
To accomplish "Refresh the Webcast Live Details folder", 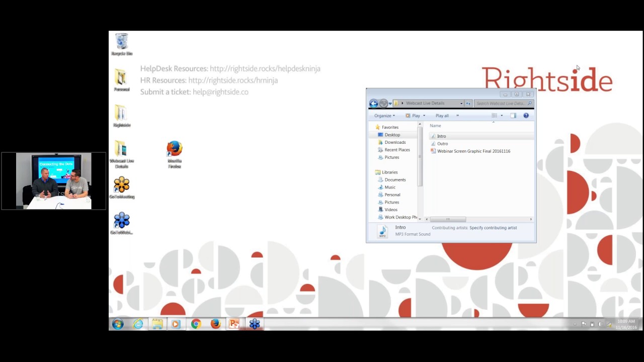I will [x=468, y=104].
